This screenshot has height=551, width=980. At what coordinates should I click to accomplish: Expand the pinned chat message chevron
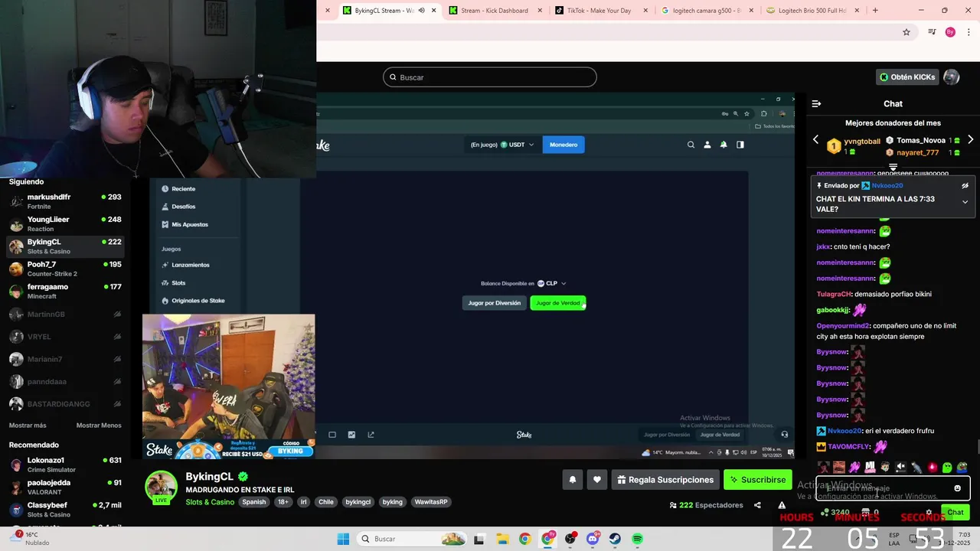(965, 202)
